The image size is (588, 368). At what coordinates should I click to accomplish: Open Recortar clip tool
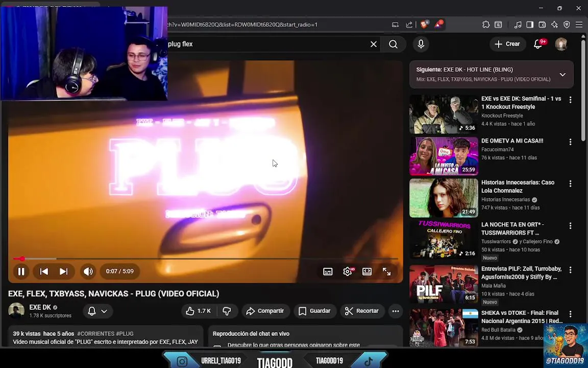(362, 311)
